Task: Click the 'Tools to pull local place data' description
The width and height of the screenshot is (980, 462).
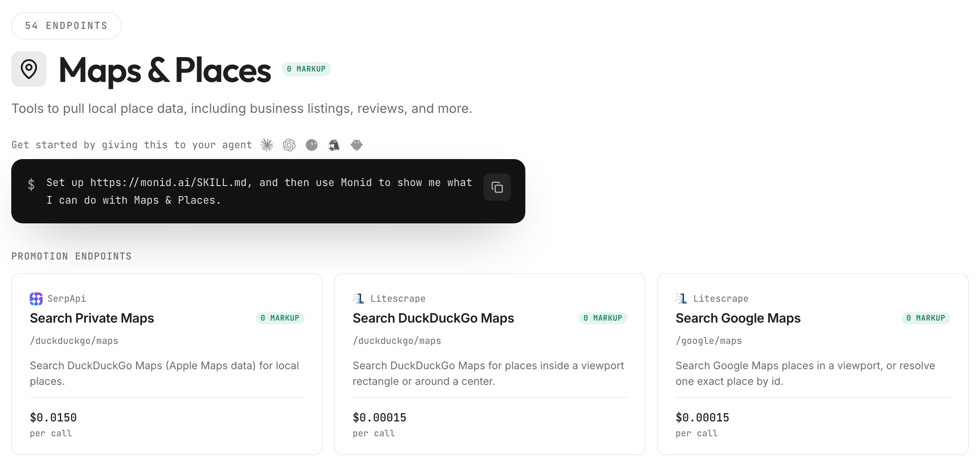Action: click(242, 108)
